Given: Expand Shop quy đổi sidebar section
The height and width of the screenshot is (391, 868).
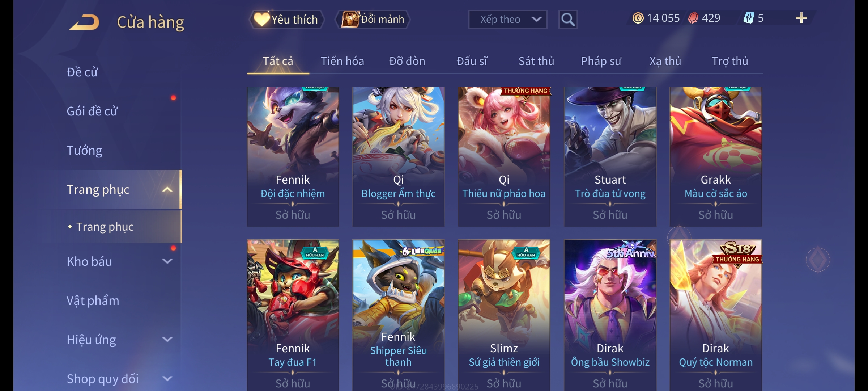Looking at the screenshot, I should (167, 379).
